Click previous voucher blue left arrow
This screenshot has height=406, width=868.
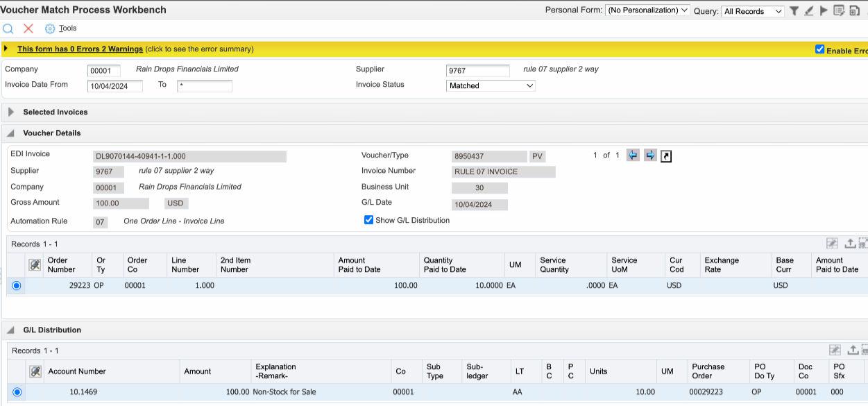coord(633,155)
